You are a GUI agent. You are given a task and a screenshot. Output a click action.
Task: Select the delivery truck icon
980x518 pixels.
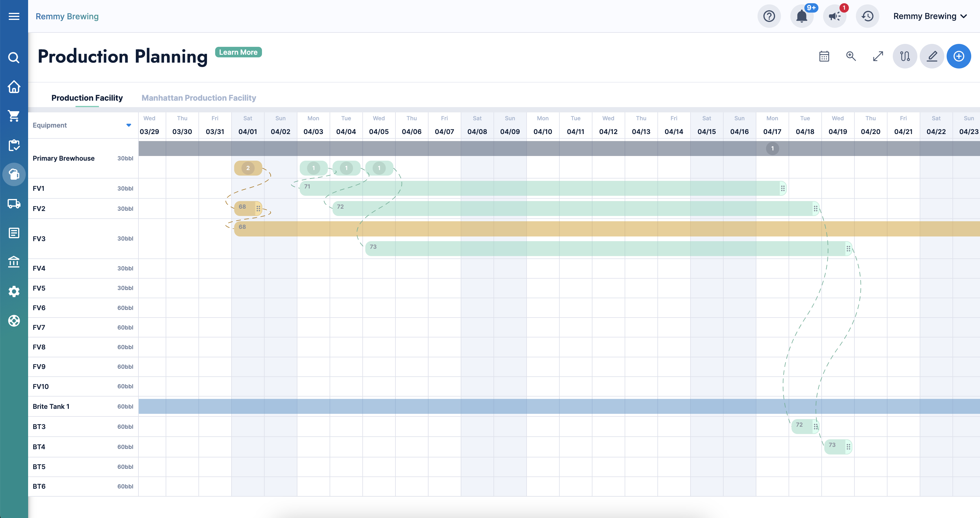[x=14, y=204]
